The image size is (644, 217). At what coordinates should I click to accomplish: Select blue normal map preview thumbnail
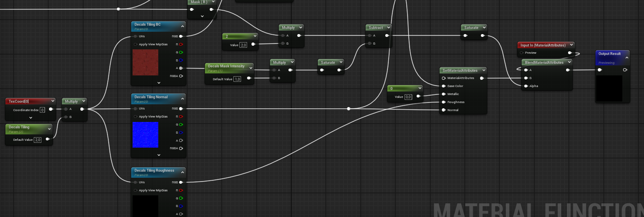tap(145, 135)
